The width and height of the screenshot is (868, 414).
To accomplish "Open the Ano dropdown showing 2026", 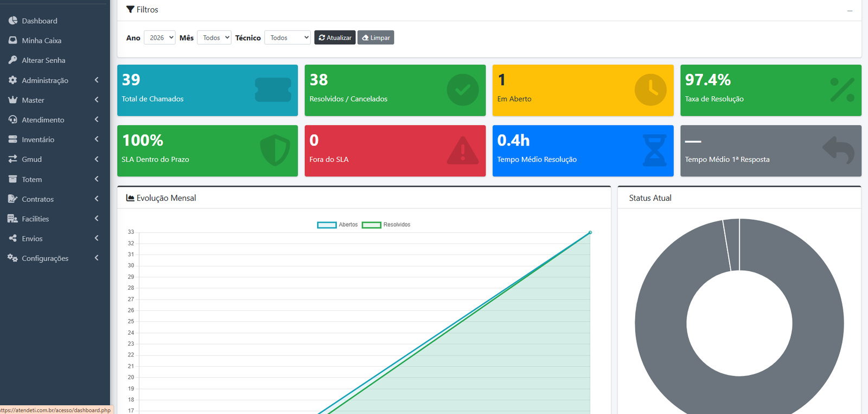I will click(x=159, y=37).
